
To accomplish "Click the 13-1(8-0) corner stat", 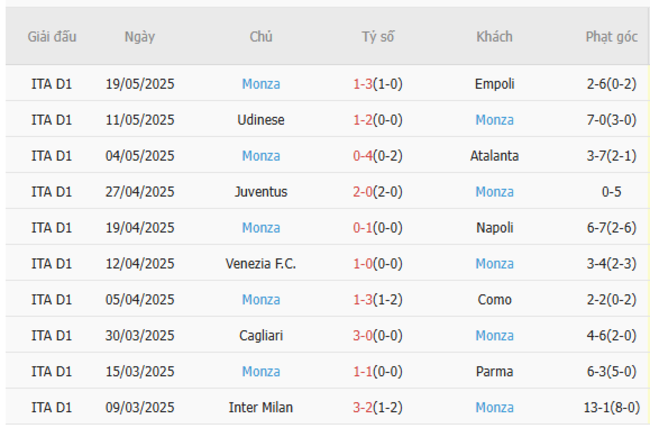I will (x=611, y=408).
